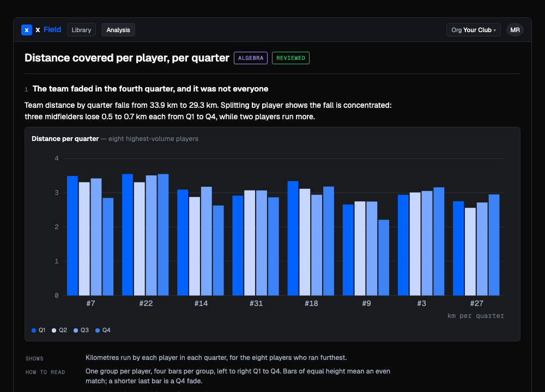Screen dimensions: 545x392
Task: Open the Org Your Club dropdown
Action: point(474,30)
